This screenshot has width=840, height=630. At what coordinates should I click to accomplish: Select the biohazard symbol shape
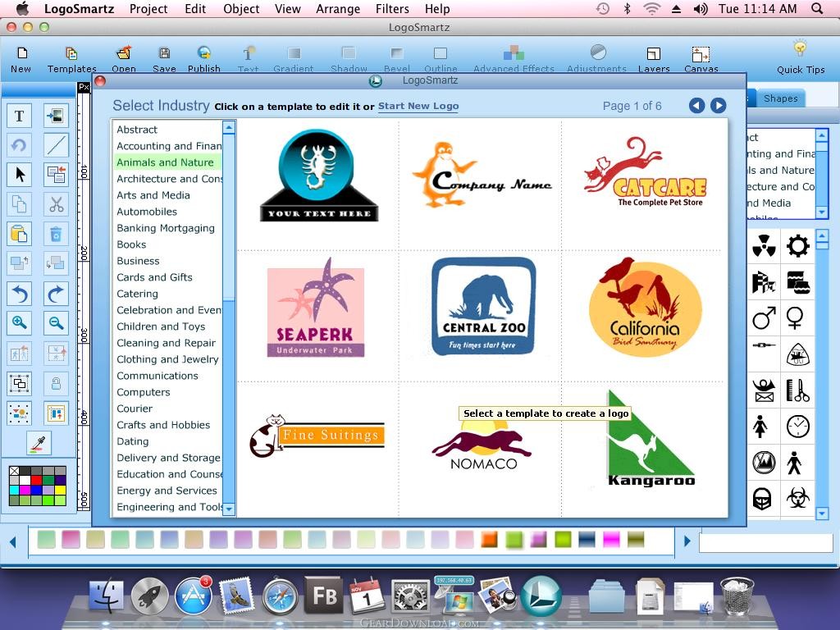[797, 498]
